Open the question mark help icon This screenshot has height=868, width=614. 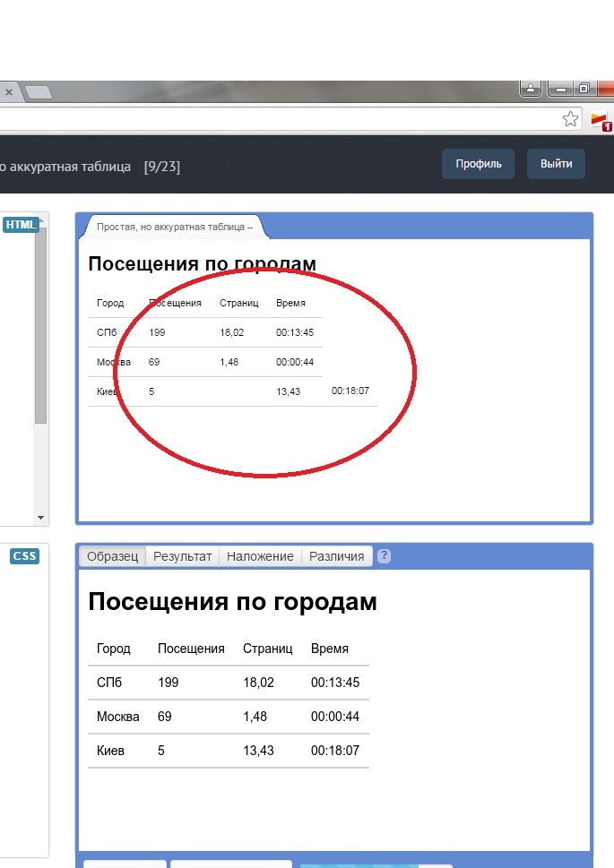click(384, 555)
